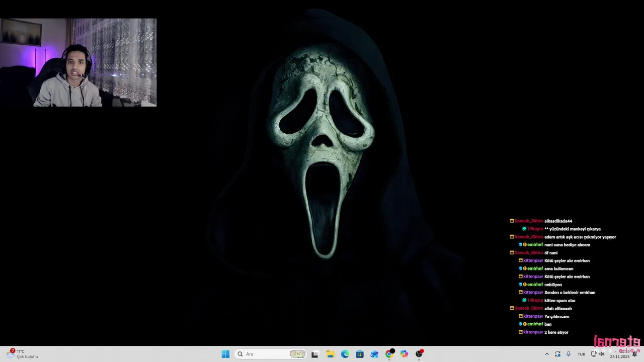The height and width of the screenshot is (362, 644).
Task: Open the clock showing date 25.11.2025
Action: [x=619, y=354]
